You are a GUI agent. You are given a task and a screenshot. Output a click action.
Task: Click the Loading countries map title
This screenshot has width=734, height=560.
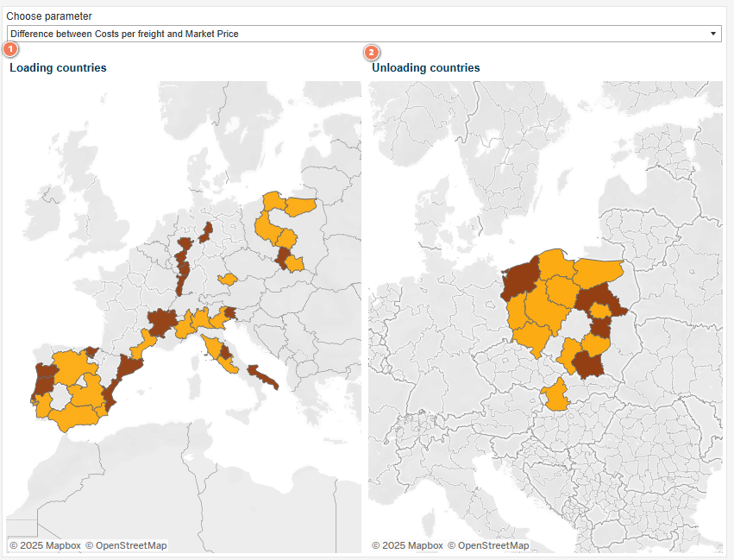pos(58,68)
